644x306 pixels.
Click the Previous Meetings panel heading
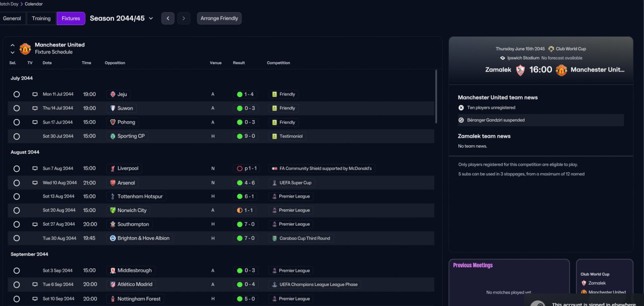tap(473, 265)
